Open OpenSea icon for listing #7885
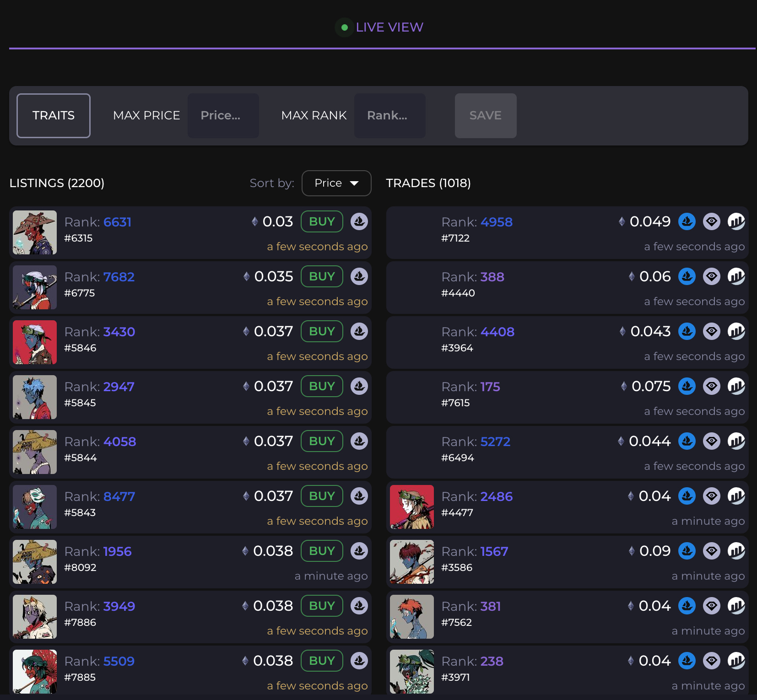This screenshot has width=757, height=700. 359,661
